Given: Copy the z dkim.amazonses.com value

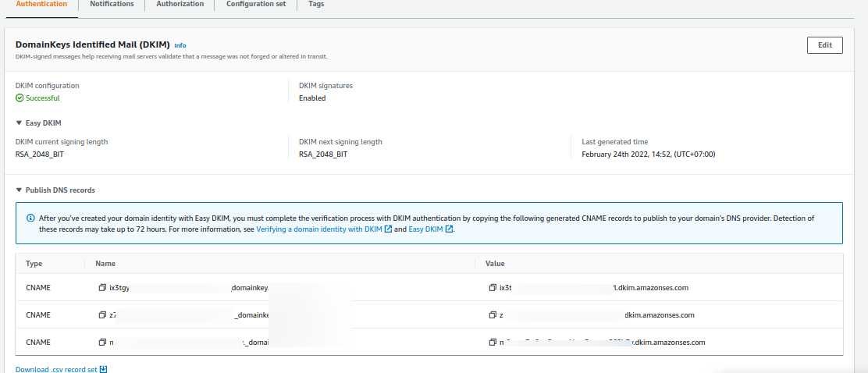Looking at the screenshot, I should [x=493, y=315].
